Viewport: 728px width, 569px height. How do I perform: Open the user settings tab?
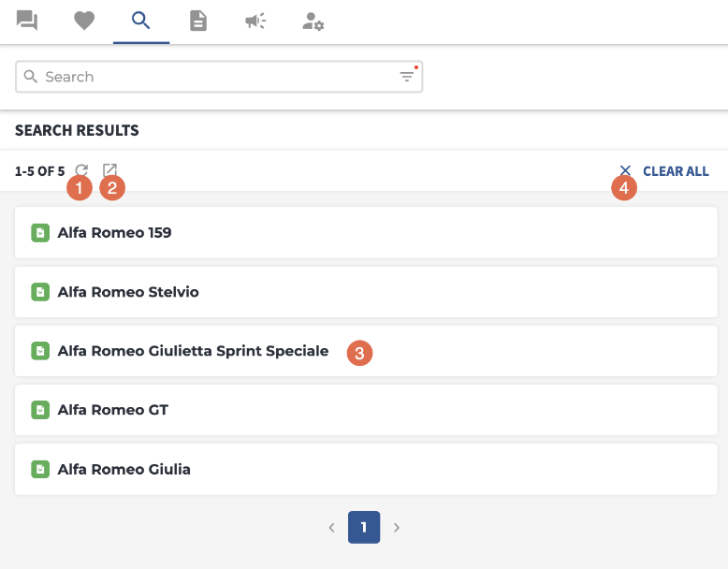pos(313,22)
